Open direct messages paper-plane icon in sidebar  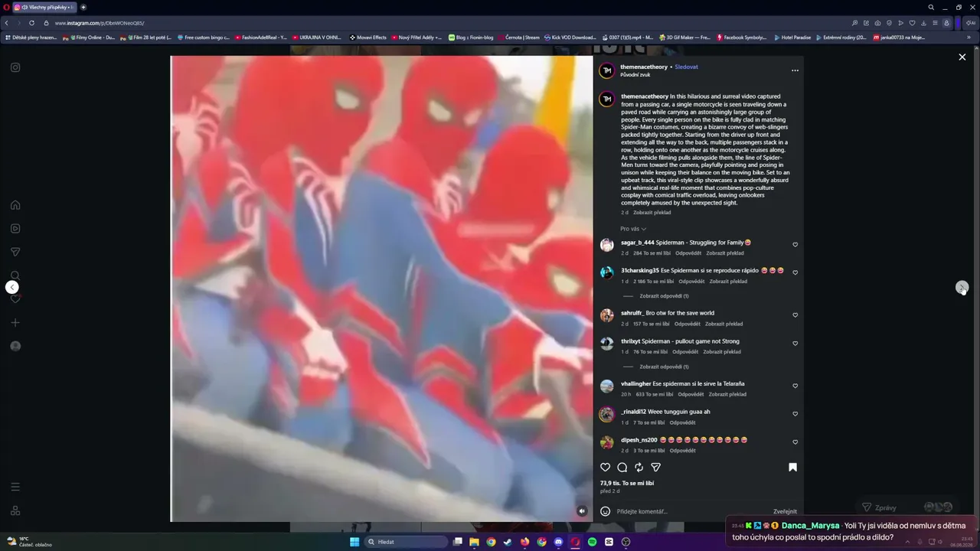coord(15,252)
